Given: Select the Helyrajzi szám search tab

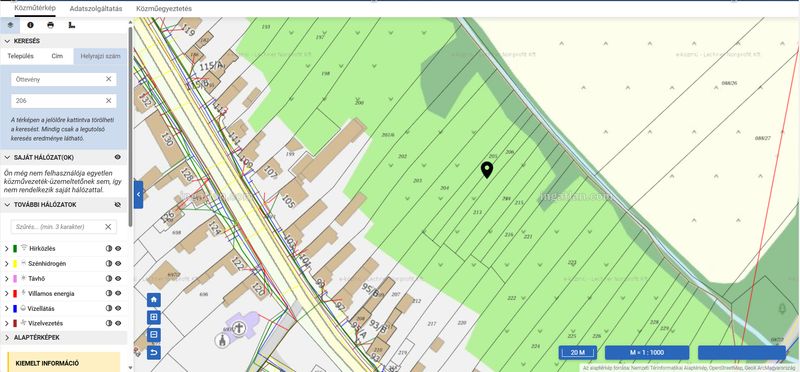Looking at the screenshot, I should point(100,56).
